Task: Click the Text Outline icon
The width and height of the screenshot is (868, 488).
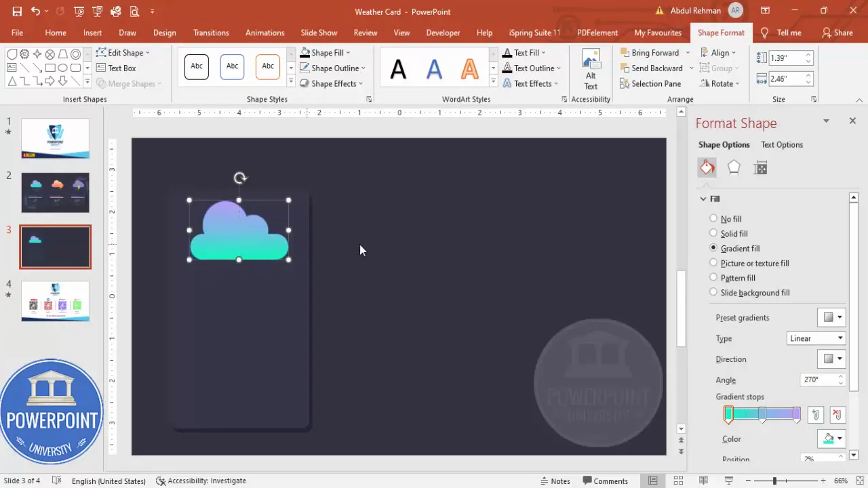Action: pos(507,68)
